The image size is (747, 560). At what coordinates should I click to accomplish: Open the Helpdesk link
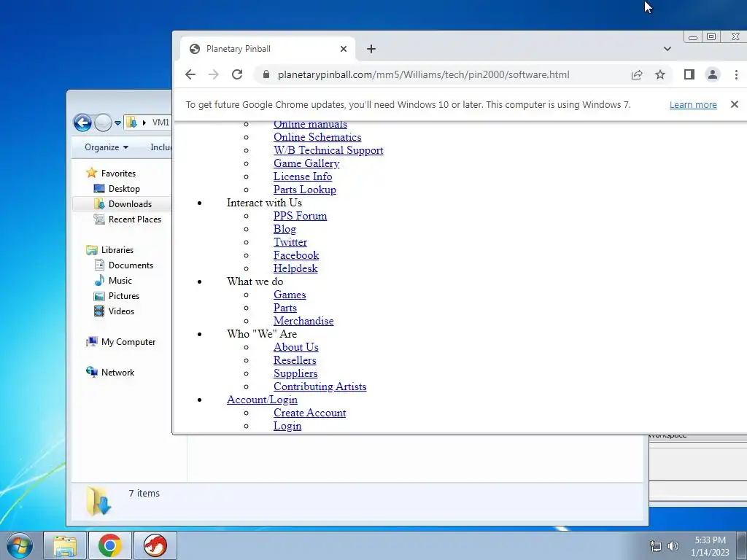coord(295,268)
